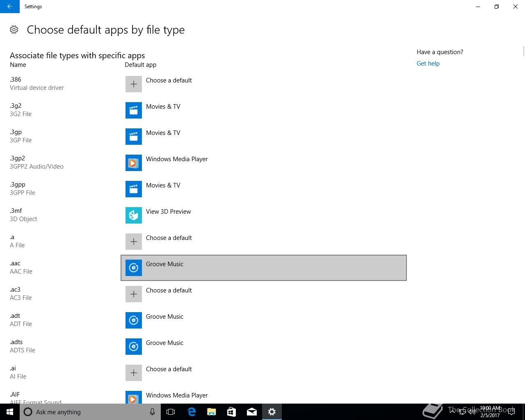This screenshot has width=525, height=420.
Task: Choose a default app for .ac3
Action: 264,294
